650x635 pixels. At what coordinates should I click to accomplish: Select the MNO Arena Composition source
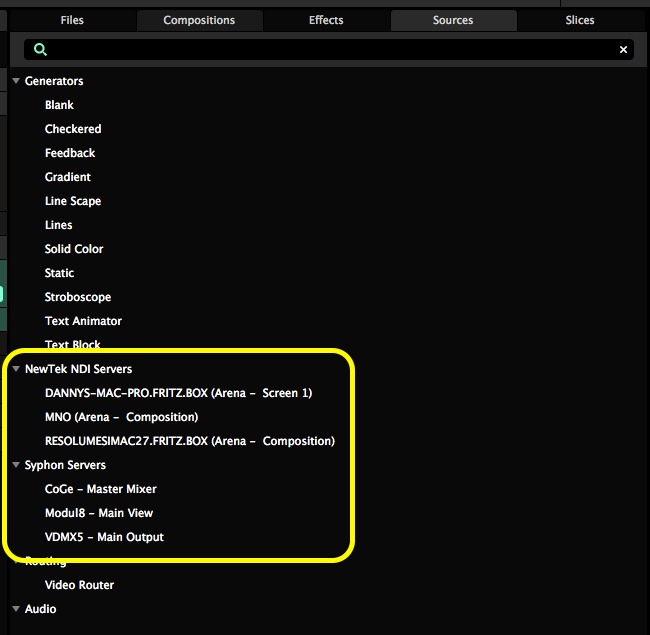coord(121,417)
